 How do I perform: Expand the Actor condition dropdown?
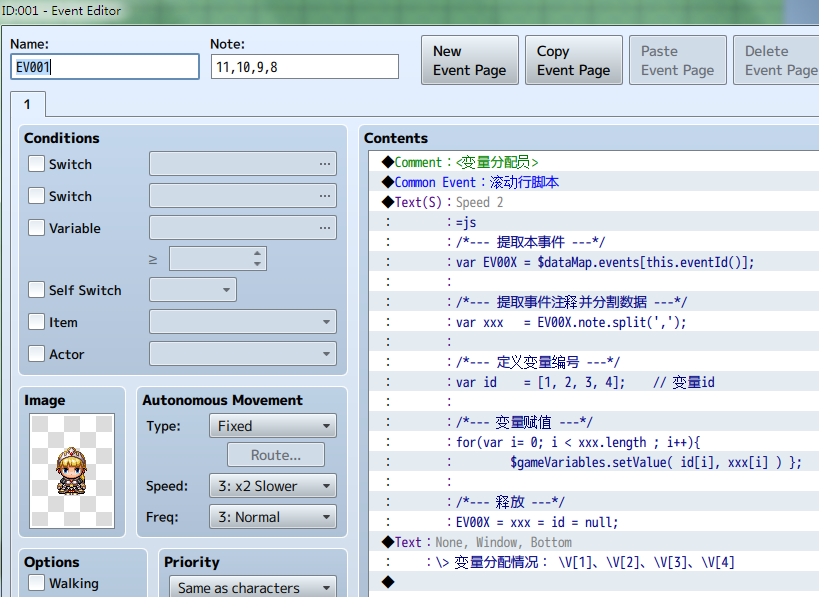[x=243, y=354]
